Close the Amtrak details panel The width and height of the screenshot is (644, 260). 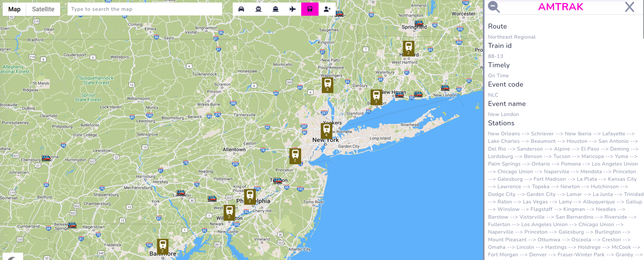tap(630, 7)
